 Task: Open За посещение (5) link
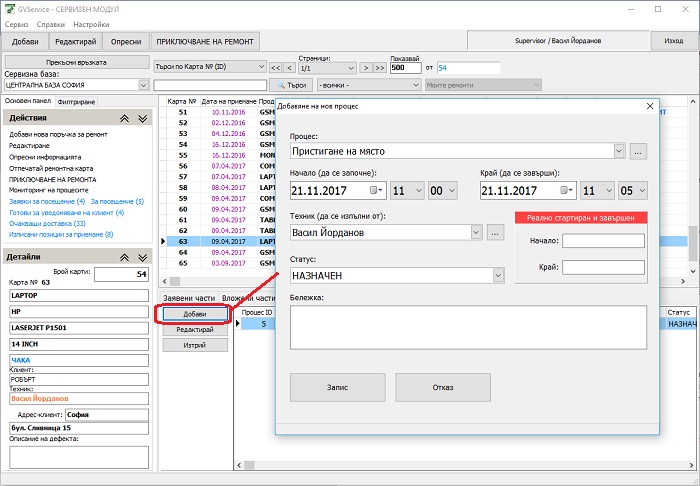(117, 201)
